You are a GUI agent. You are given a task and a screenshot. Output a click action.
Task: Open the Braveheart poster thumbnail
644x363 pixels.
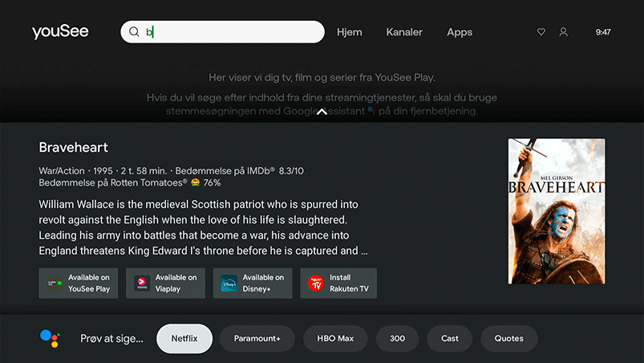pos(557,211)
